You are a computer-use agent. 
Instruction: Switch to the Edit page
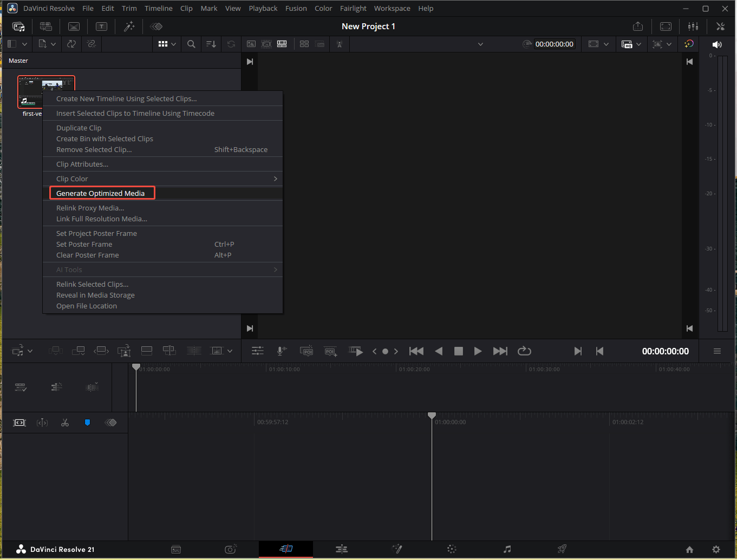341,549
